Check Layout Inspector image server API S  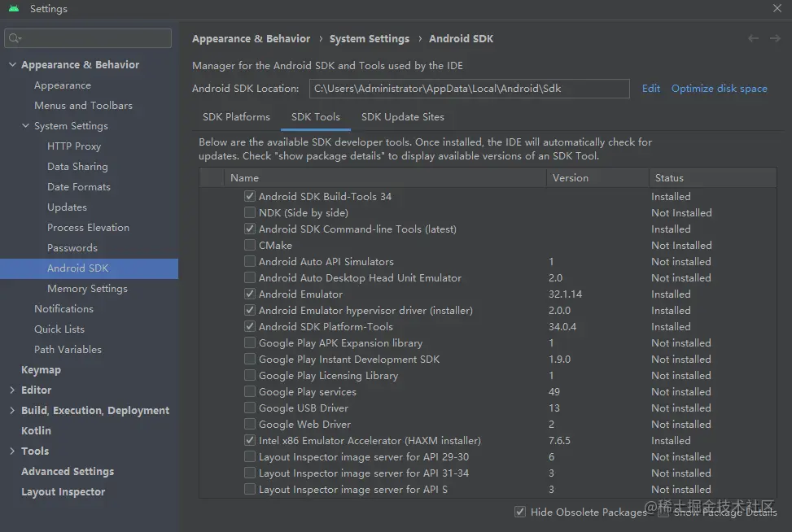tap(250, 489)
